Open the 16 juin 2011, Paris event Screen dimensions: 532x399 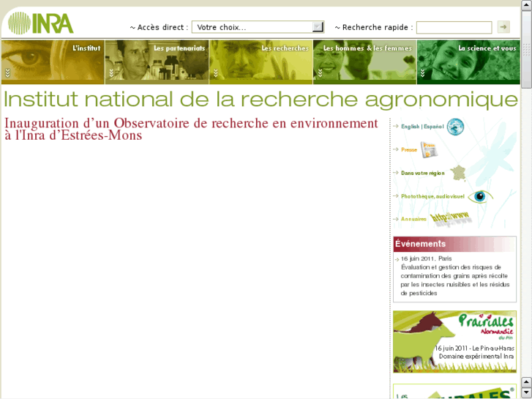click(x=454, y=276)
